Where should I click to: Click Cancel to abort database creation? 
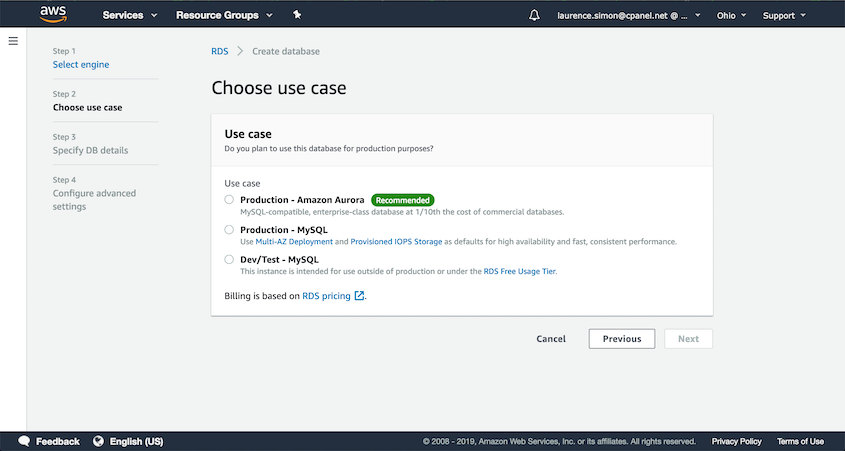pyautogui.click(x=551, y=339)
